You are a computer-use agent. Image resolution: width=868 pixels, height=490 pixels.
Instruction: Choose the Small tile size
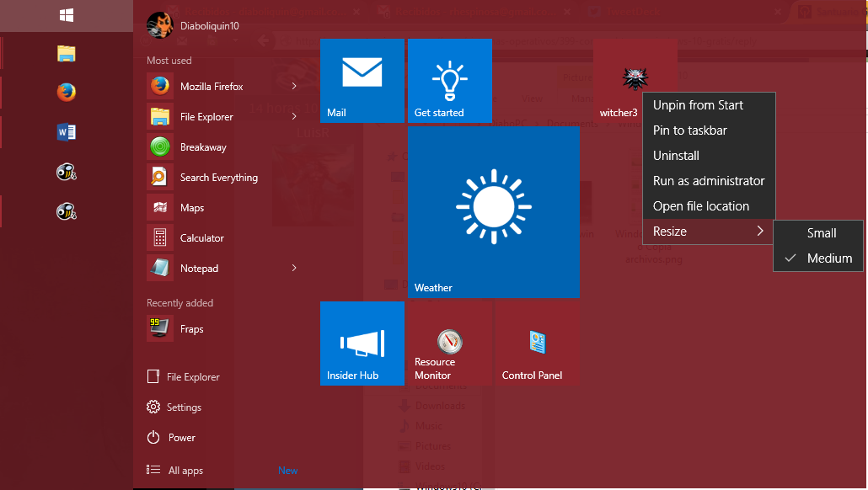pos(822,233)
